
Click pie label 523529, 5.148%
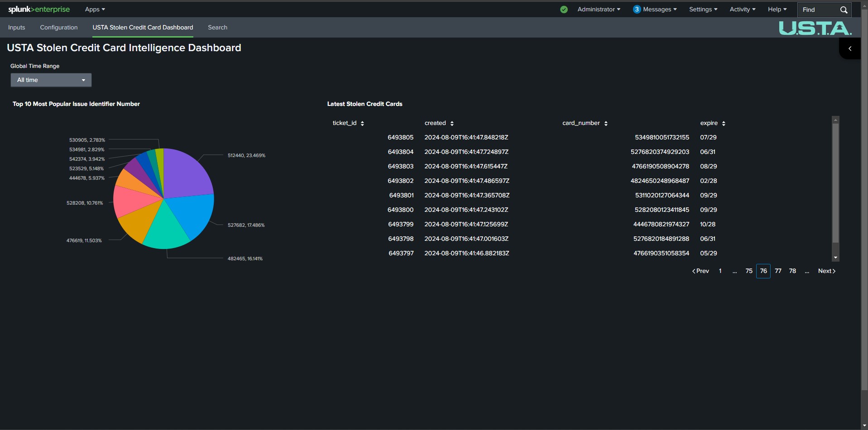(86, 169)
